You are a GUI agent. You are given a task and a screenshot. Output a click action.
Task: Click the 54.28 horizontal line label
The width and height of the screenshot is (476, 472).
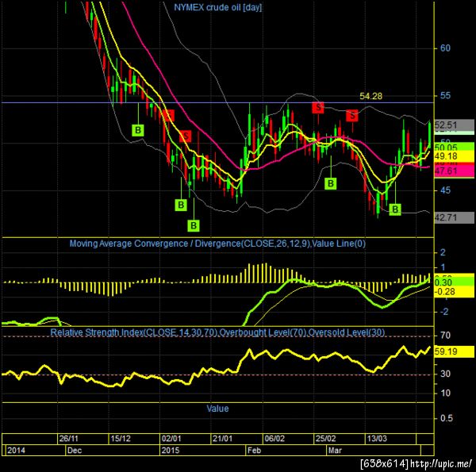click(x=370, y=96)
